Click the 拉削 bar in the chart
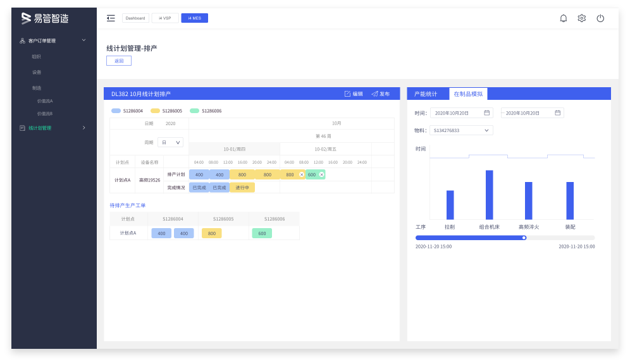Image resolution: width=630 pixels, height=364 pixels. click(450, 205)
